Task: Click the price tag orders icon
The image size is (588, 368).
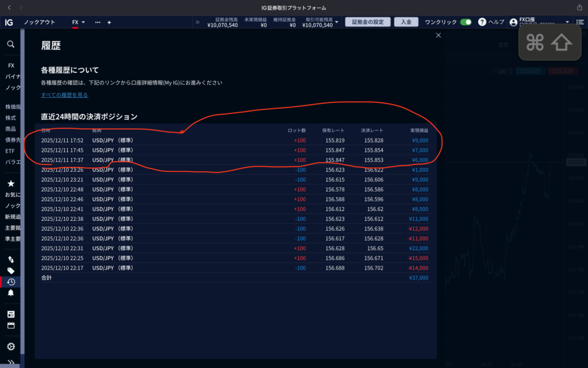Action: click(10, 271)
